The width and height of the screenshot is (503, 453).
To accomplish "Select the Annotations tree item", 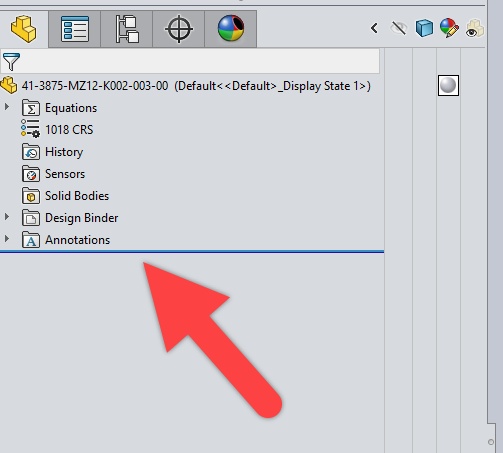I will point(77,240).
